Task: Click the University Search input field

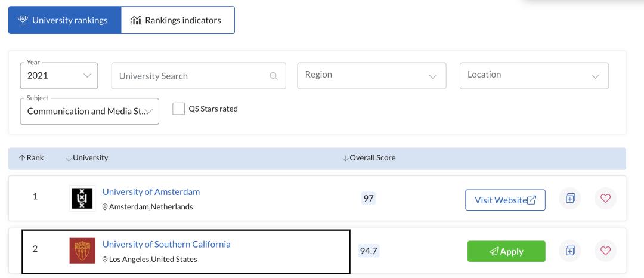Action: click(x=191, y=76)
